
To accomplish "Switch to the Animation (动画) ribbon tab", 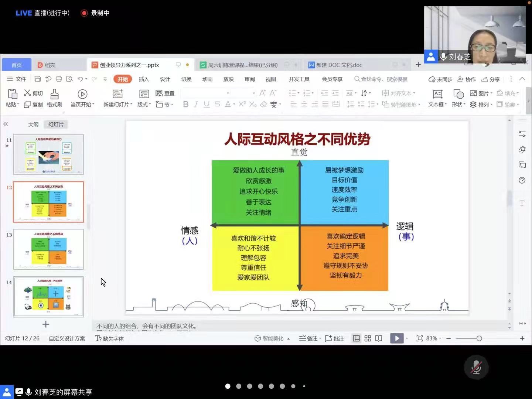I will [x=207, y=79].
